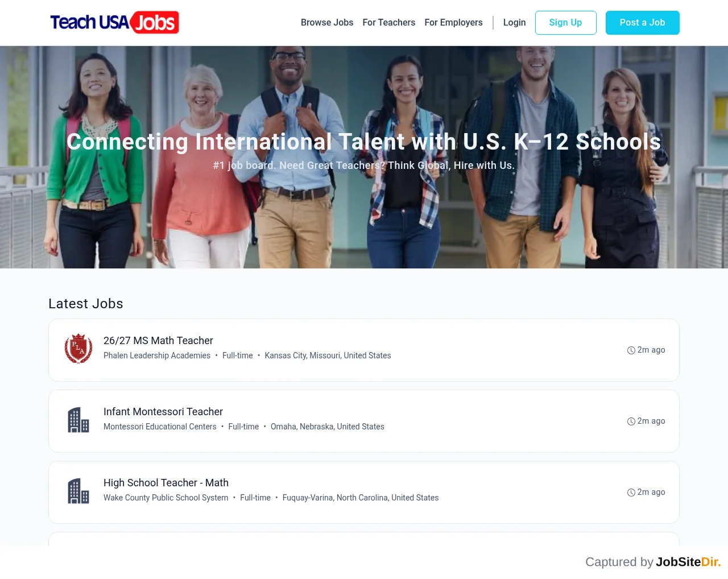Click Montessori Educational Centers employer name
The width and height of the screenshot is (728, 579).
tap(160, 427)
